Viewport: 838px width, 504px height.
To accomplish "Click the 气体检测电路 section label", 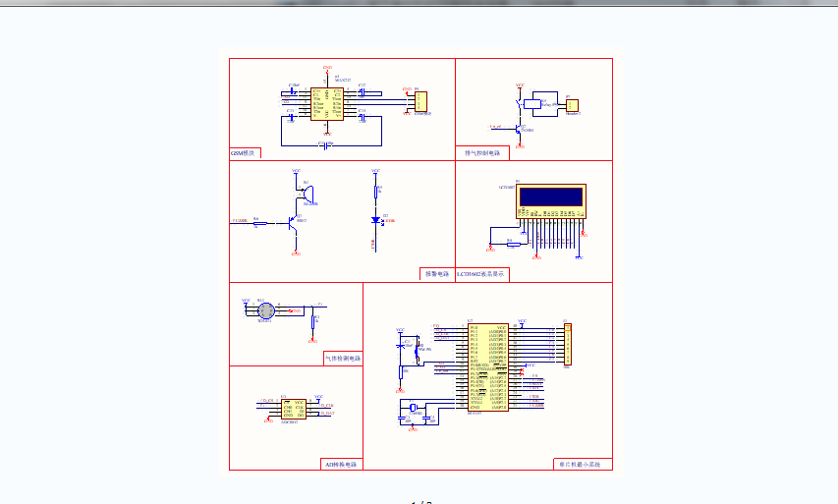I will click(x=343, y=358).
